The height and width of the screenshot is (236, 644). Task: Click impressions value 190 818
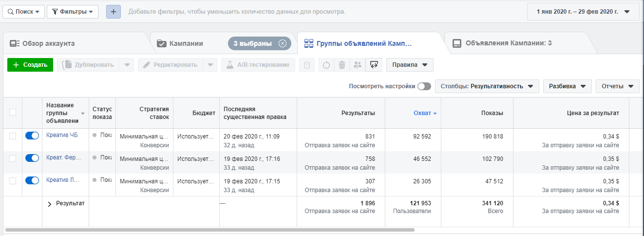(x=492, y=137)
